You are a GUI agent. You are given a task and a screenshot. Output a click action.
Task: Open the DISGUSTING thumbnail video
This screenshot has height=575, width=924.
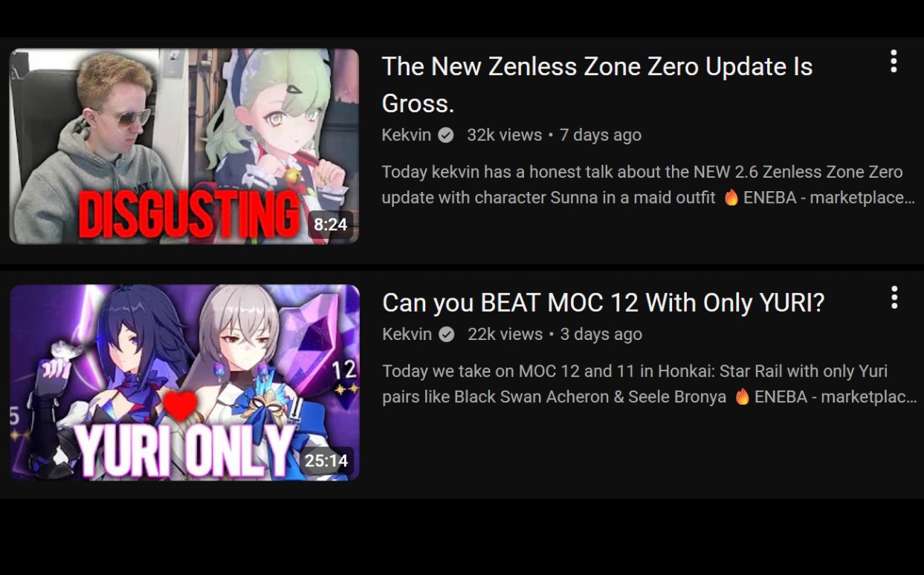coord(184,146)
